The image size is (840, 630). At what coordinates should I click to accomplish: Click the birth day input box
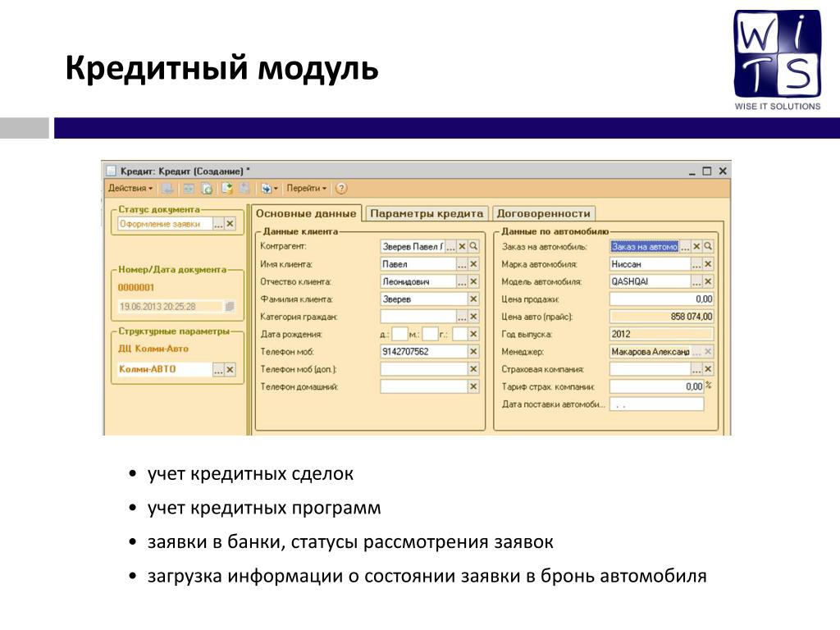[x=399, y=335]
